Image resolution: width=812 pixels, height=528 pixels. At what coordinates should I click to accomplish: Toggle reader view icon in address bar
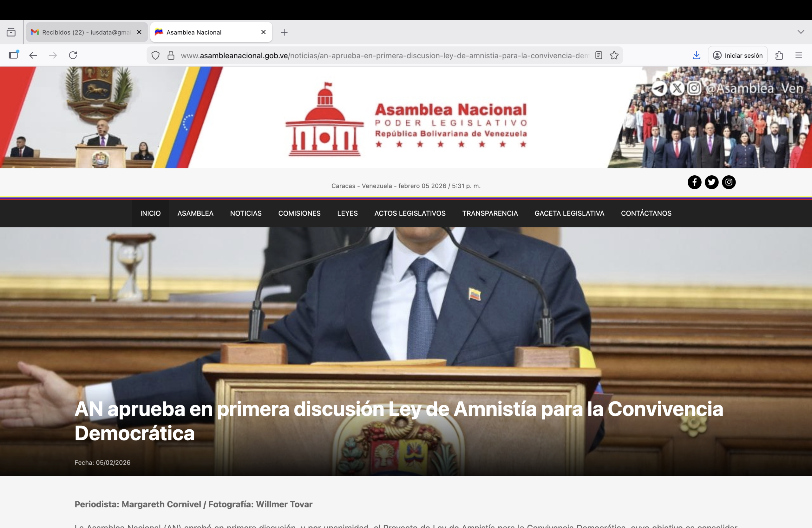pos(599,55)
